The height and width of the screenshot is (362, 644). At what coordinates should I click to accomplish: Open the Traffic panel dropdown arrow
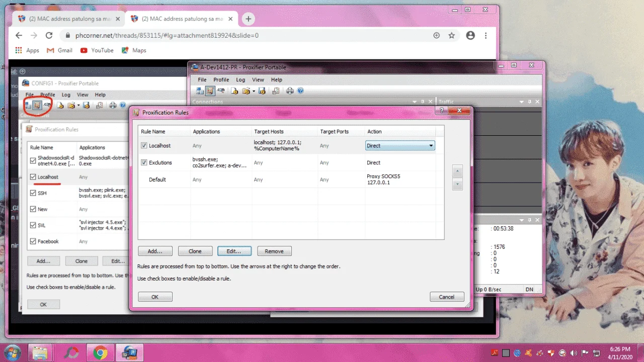[523, 102]
